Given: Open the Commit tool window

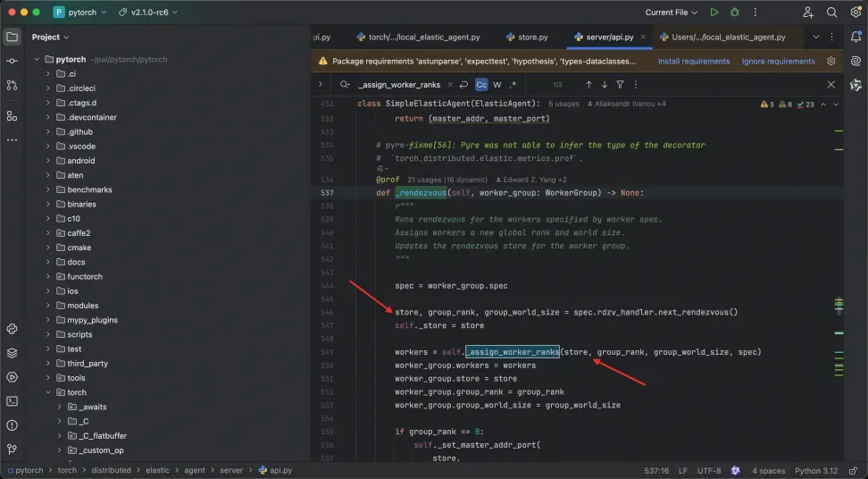Looking at the screenshot, I should (12, 61).
